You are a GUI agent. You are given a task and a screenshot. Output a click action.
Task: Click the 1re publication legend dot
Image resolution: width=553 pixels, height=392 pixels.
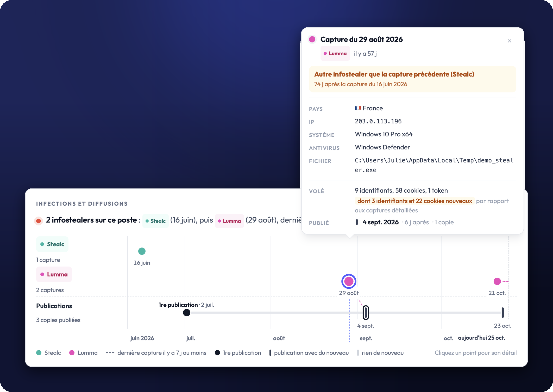pyautogui.click(x=217, y=353)
